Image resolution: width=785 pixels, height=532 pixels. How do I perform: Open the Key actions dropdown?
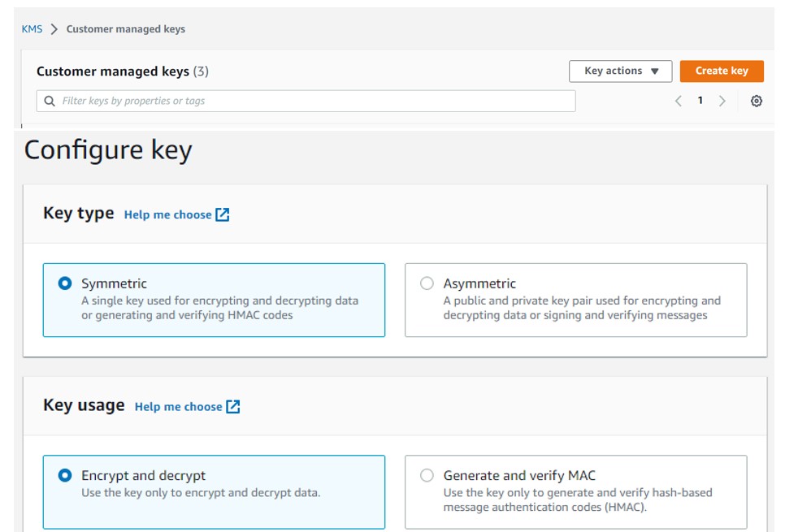point(620,71)
